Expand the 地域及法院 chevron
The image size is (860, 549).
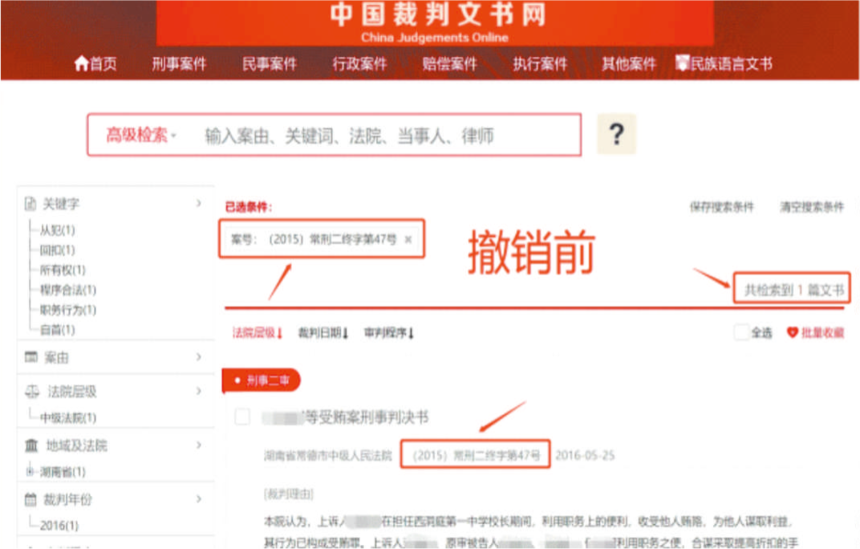pyautogui.click(x=199, y=445)
